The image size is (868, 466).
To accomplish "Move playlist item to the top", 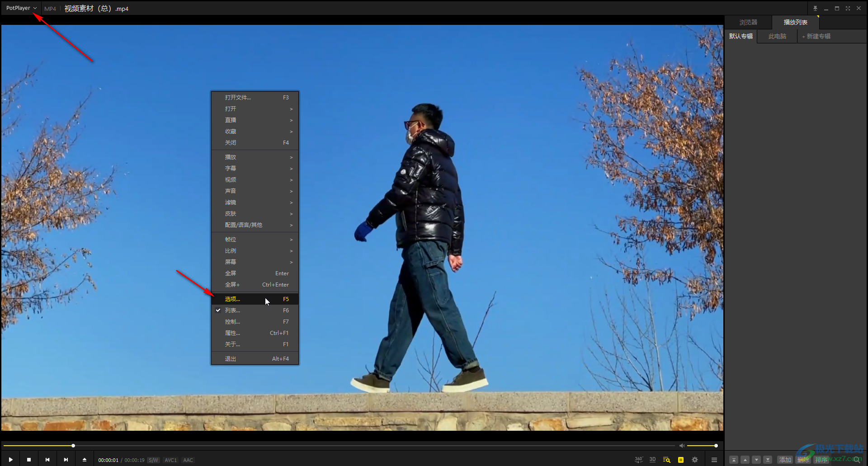I will point(734,460).
